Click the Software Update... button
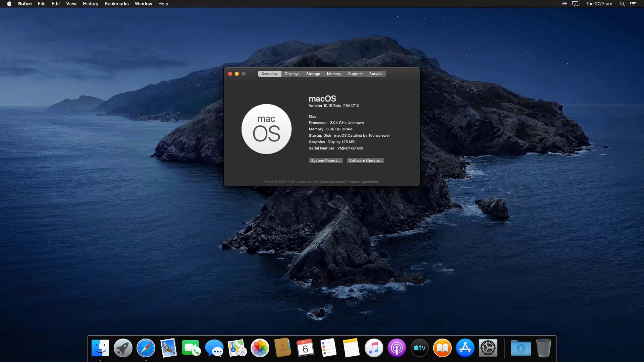This screenshot has height=362, width=644. (x=365, y=161)
